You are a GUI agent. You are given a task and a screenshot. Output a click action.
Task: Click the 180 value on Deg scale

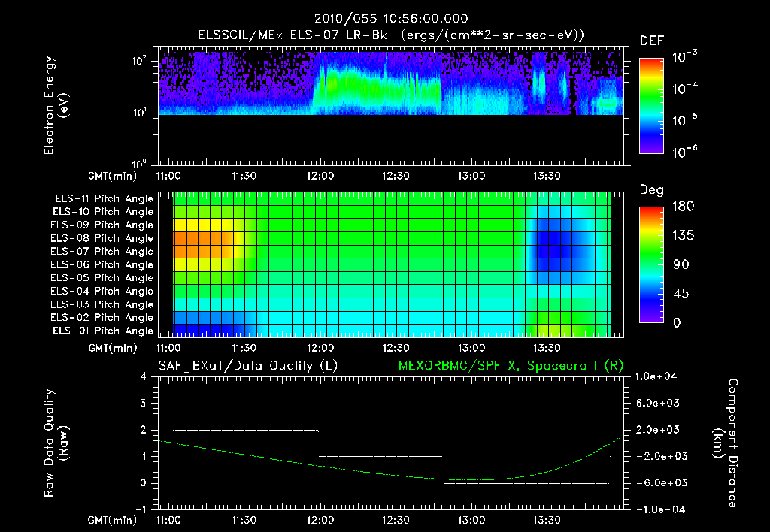pyautogui.click(x=683, y=207)
